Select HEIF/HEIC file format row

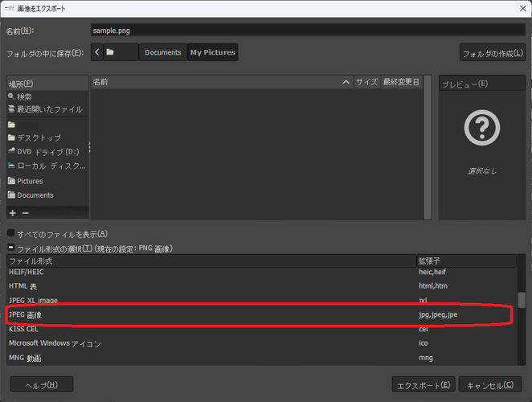pos(261,272)
